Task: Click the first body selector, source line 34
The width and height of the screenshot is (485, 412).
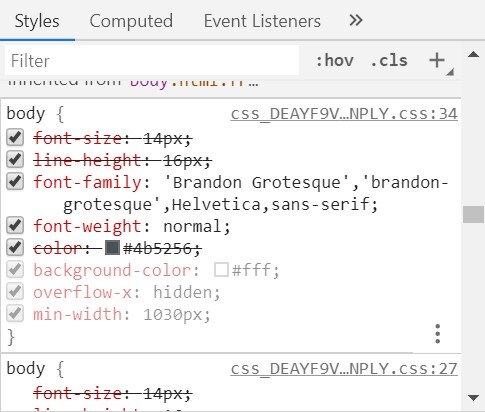Action: click(x=26, y=114)
